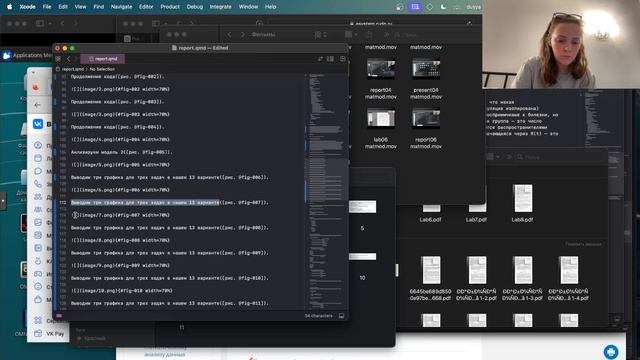The image size is (640, 360).
Task: Select the PDF file ending in 1-4.pdf
Action: tap(569, 279)
